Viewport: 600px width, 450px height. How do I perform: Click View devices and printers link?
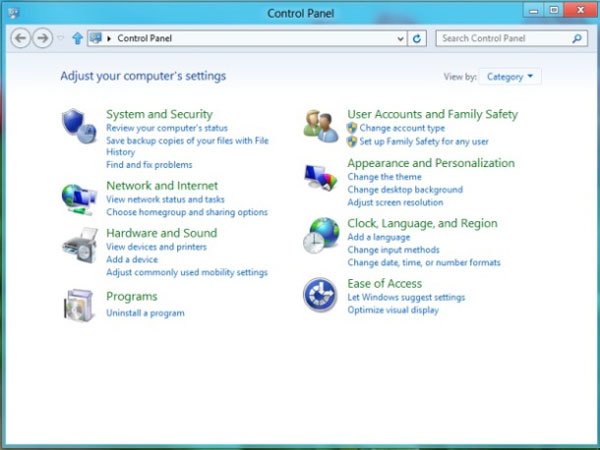point(157,247)
